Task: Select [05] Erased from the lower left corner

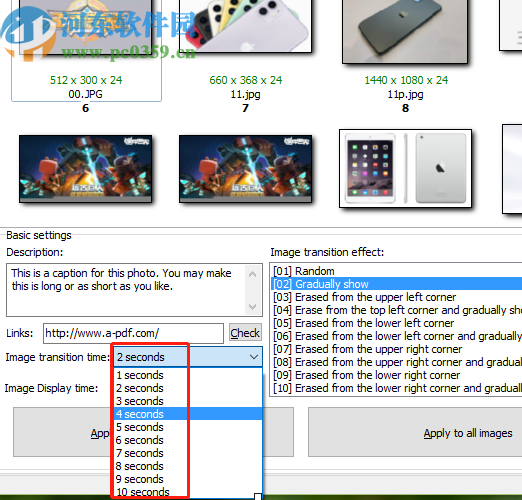Action: click(x=396, y=323)
